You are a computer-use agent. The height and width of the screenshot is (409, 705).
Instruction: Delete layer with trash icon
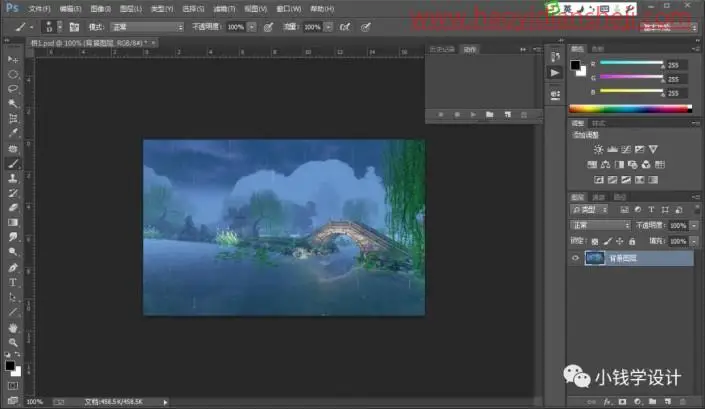click(683, 402)
